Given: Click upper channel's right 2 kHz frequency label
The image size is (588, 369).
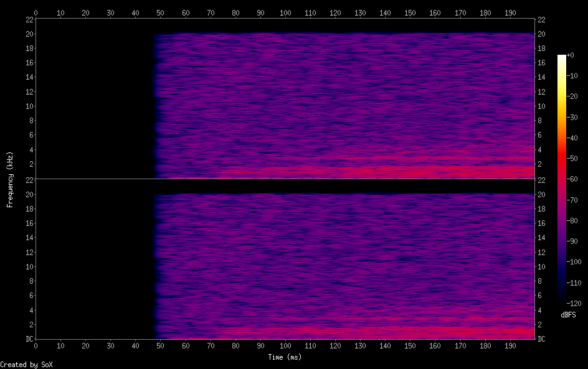Looking at the screenshot, I should pyautogui.click(x=540, y=164).
